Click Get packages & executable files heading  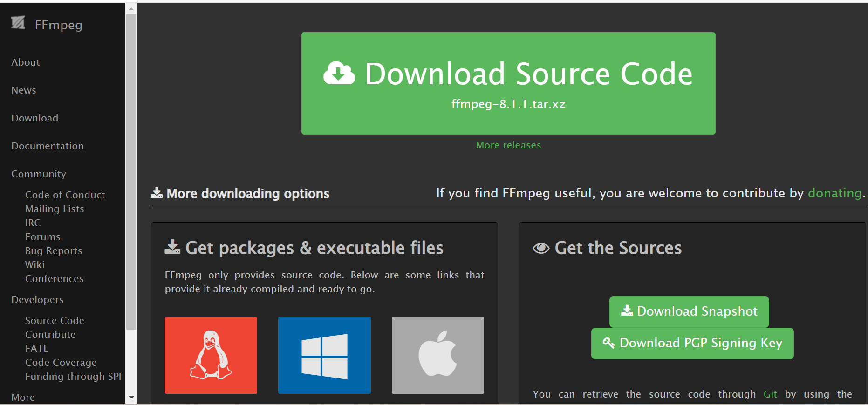click(314, 248)
